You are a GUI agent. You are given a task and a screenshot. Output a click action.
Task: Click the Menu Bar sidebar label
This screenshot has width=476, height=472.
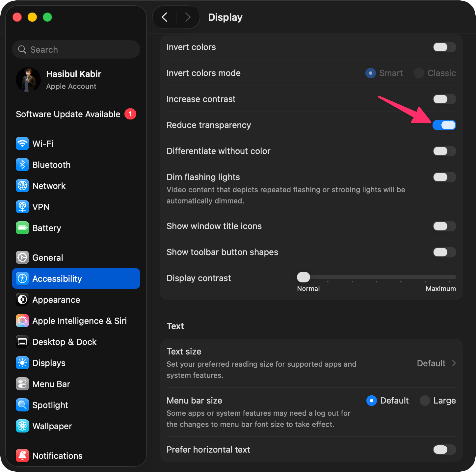pos(51,384)
